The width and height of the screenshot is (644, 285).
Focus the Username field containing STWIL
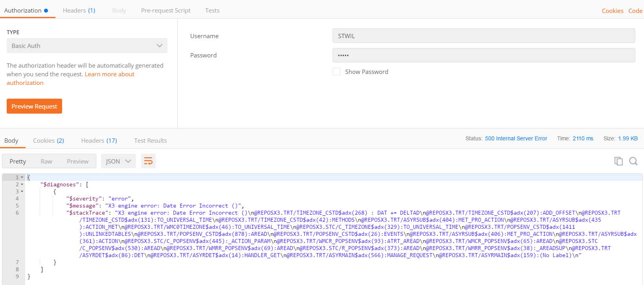point(484,36)
